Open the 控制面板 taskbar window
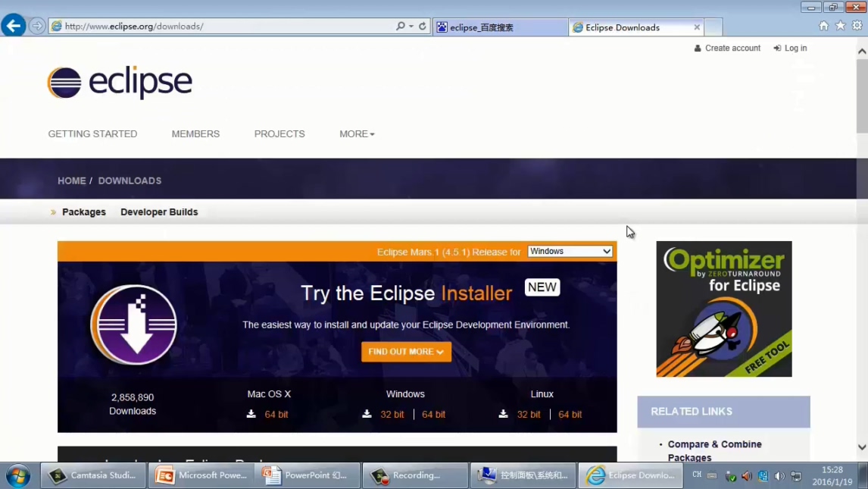The width and height of the screenshot is (868, 489). (523, 475)
